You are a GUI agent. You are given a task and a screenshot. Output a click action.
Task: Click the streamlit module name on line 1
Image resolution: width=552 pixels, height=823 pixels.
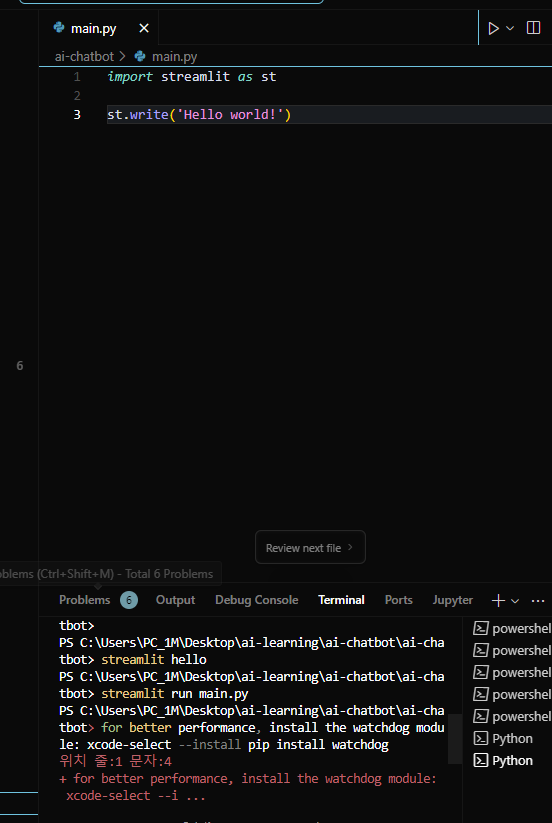coord(195,77)
